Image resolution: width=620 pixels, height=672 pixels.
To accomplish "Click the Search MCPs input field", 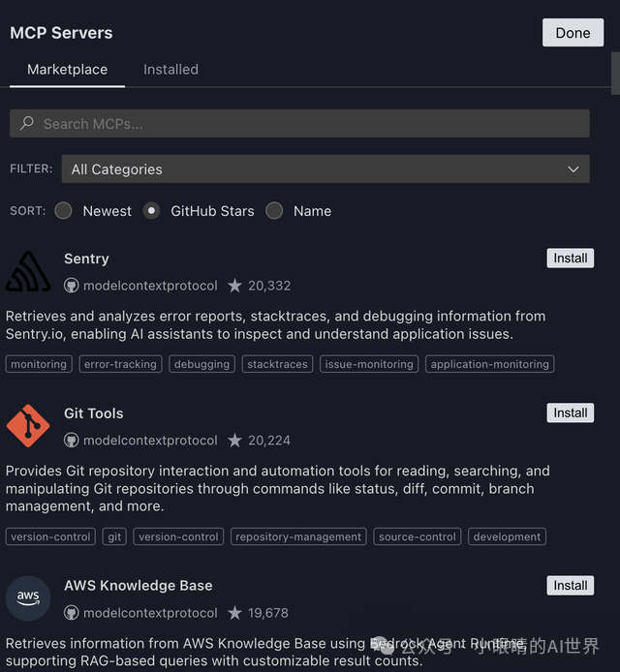I will click(310, 124).
